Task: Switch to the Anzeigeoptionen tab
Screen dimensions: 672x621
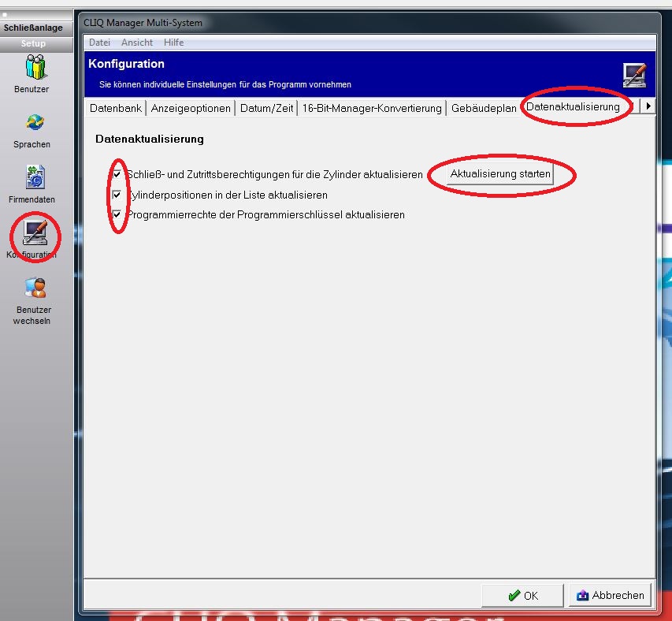Action: point(191,108)
